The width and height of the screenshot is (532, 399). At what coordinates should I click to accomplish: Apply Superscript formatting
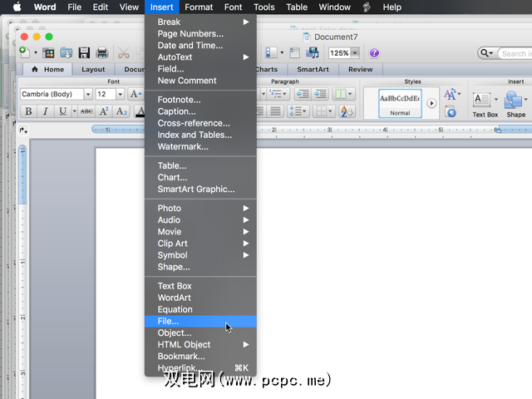click(x=104, y=111)
